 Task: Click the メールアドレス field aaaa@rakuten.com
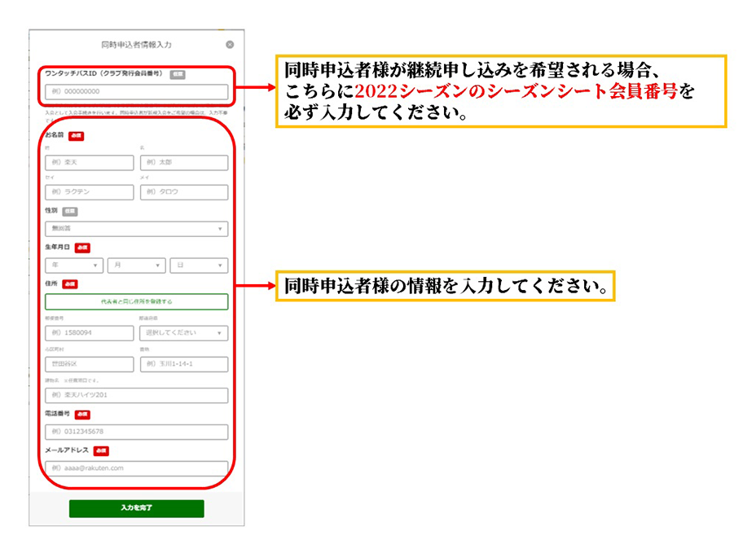(x=136, y=468)
